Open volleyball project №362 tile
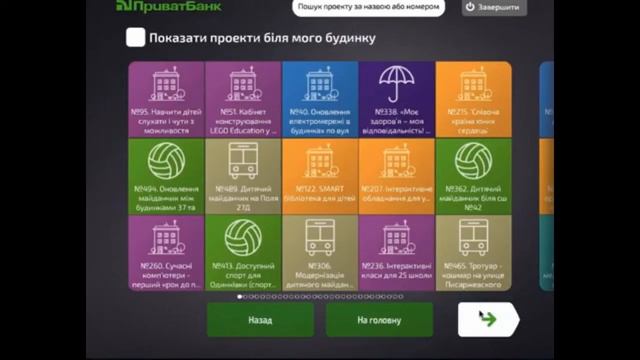640x360 pixels. [x=473, y=176]
